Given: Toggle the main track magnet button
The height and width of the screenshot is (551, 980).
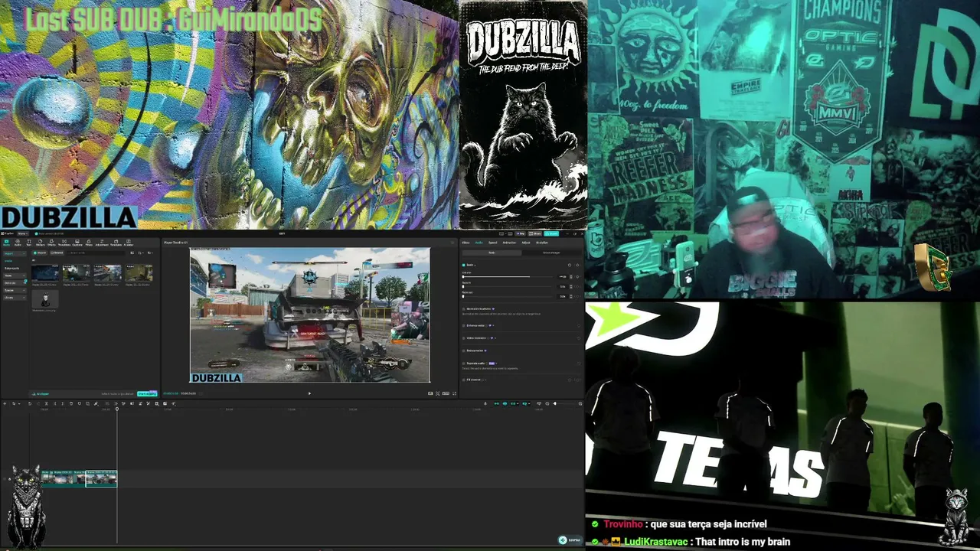Looking at the screenshot, I should [x=496, y=403].
